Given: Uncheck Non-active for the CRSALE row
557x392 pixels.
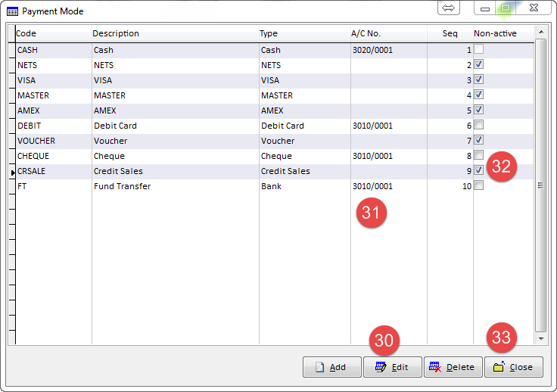Looking at the screenshot, I should [479, 170].
